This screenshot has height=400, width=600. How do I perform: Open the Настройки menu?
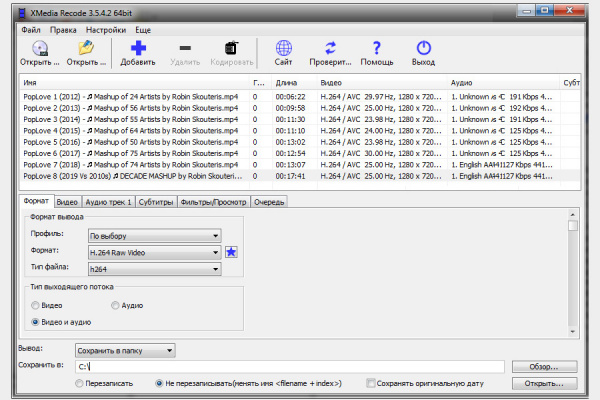[x=106, y=30]
